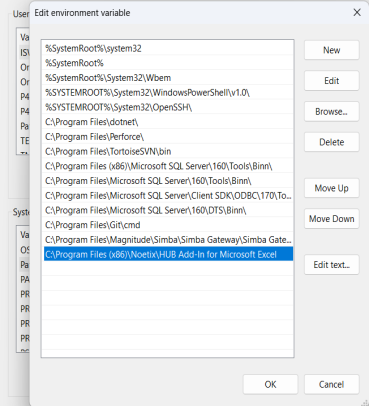369x406 pixels.
Task: Click Move Down button
Action: (x=332, y=219)
